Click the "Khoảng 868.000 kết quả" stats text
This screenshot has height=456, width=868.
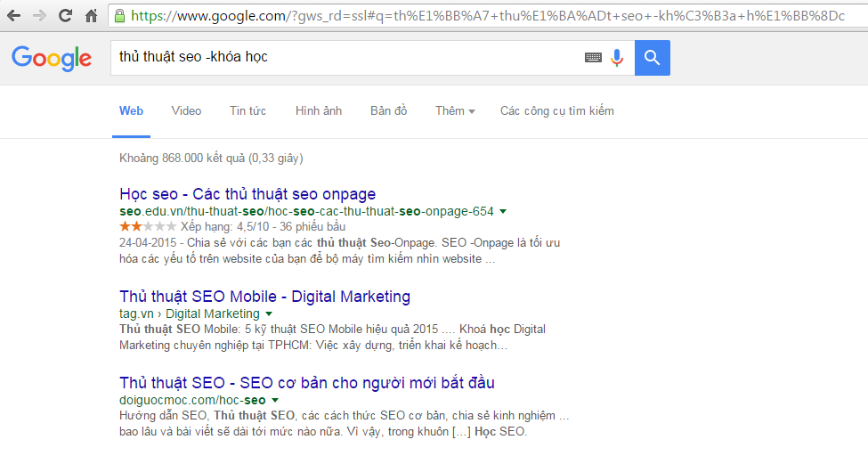coord(211,159)
